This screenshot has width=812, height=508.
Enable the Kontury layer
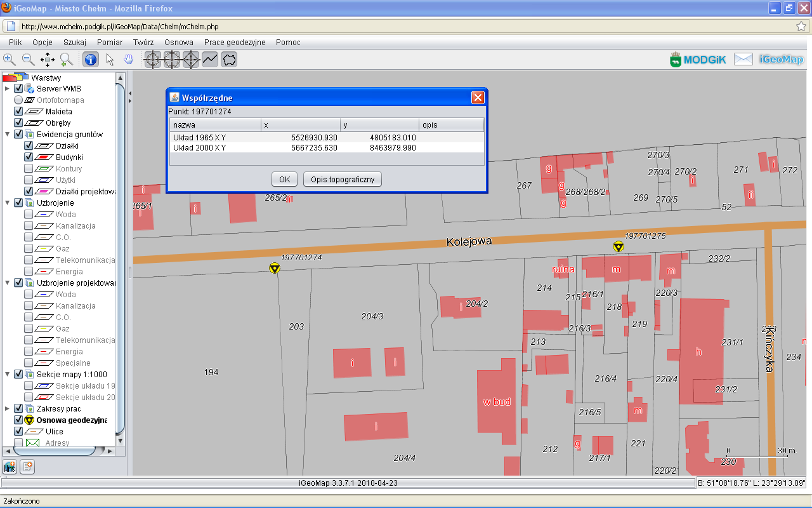tap(29, 169)
